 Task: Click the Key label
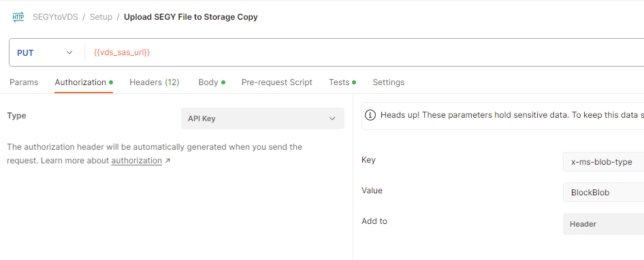point(368,160)
